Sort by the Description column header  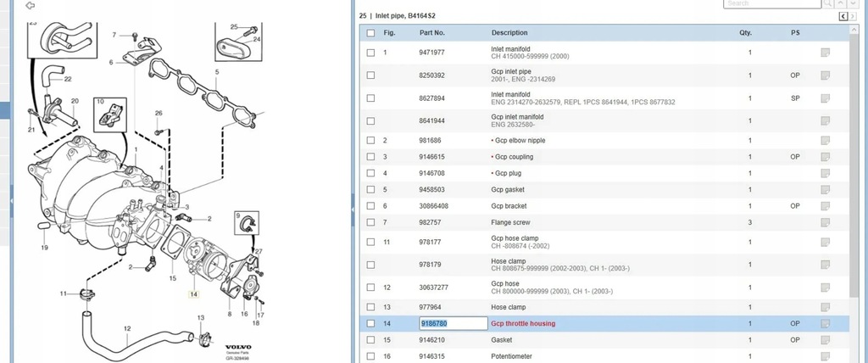[x=509, y=33]
